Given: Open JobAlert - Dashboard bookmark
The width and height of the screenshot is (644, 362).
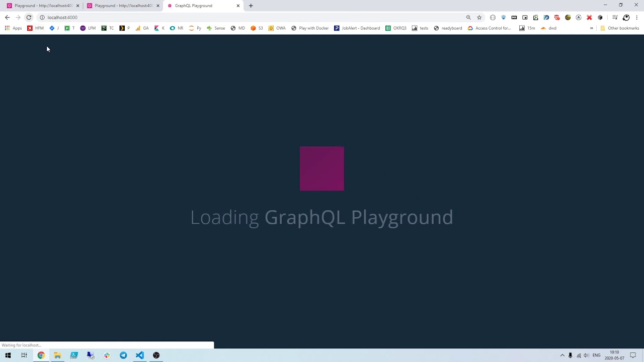Looking at the screenshot, I should click(357, 28).
